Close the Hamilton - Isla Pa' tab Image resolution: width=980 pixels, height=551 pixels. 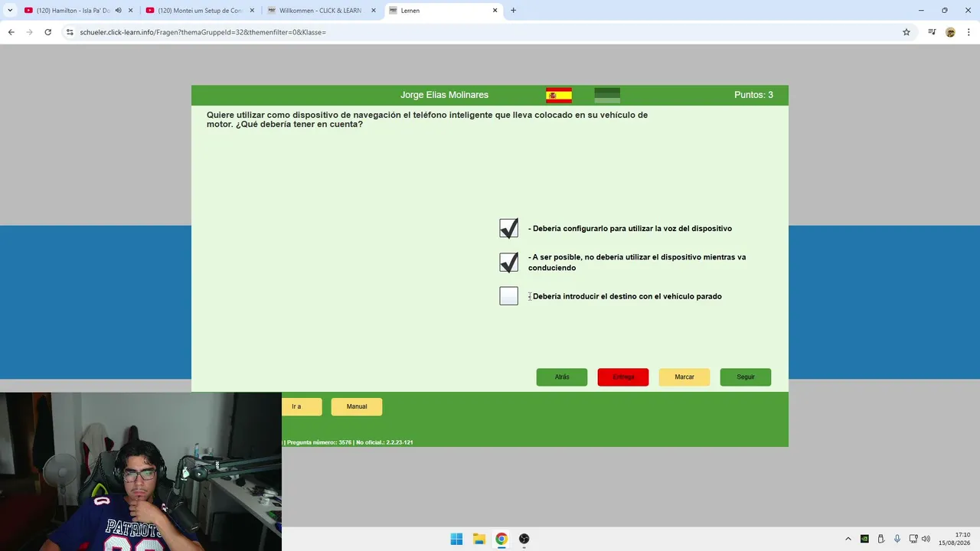(x=132, y=11)
